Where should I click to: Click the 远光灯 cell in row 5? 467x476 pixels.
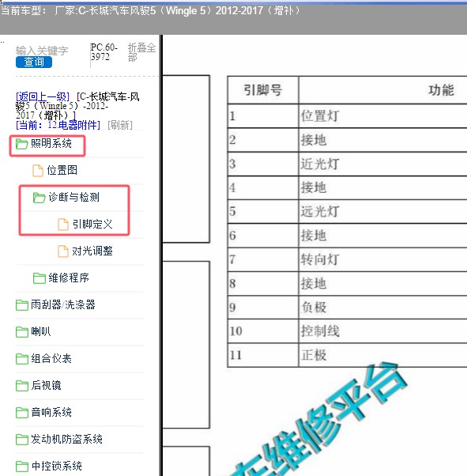pyautogui.click(x=383, y=212)
